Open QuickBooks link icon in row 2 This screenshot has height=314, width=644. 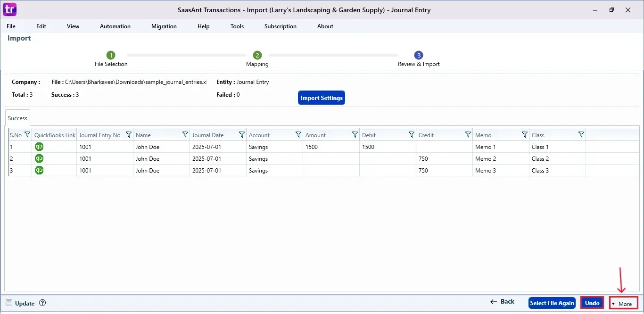[x=39, y=158]
